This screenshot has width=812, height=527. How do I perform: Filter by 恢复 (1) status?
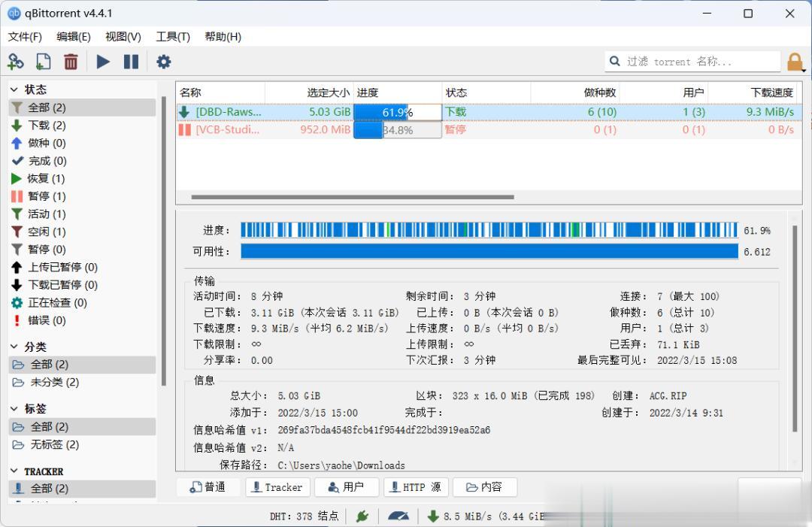click(83, 179)
